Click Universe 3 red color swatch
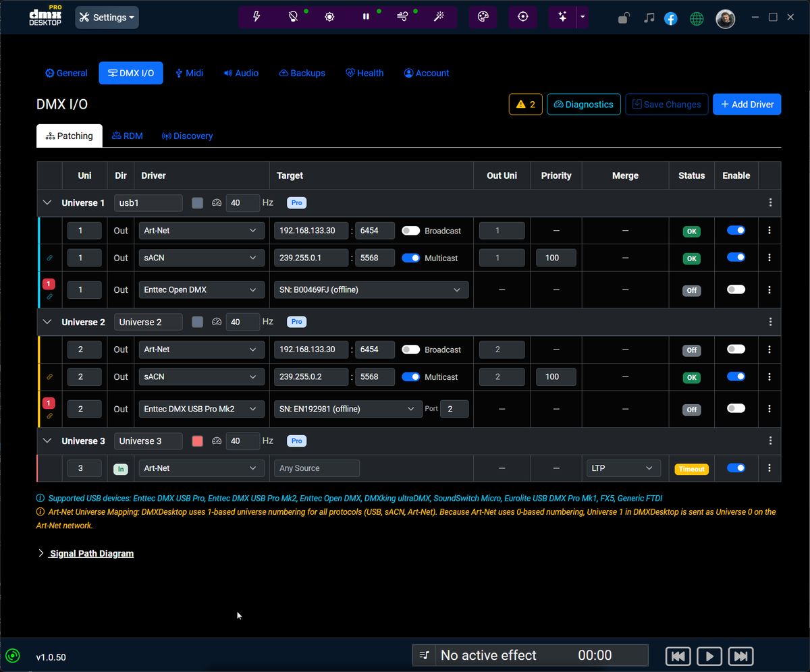Viewport: 810px width, 672px height. [197, 441]
